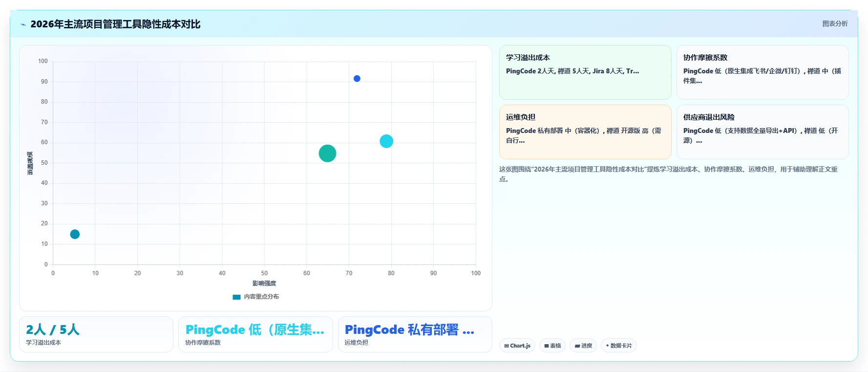Click the y-axis tick label 90
Image resolution: width=868 pixels, height=372 pixels.
point(44,82)
